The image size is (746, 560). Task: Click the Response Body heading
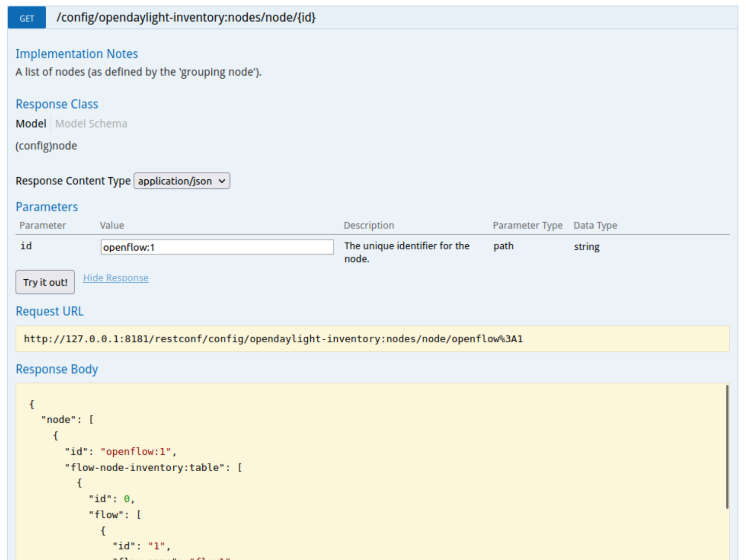[57, 369]
